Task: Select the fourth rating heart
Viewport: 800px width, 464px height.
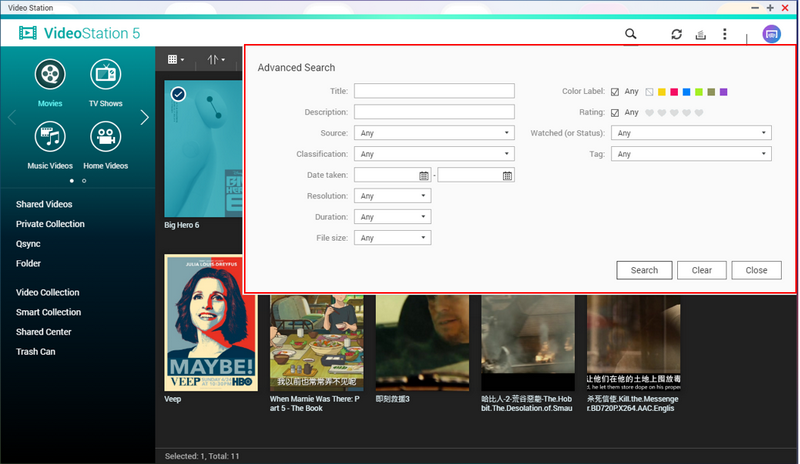Action: coord(686,113)
